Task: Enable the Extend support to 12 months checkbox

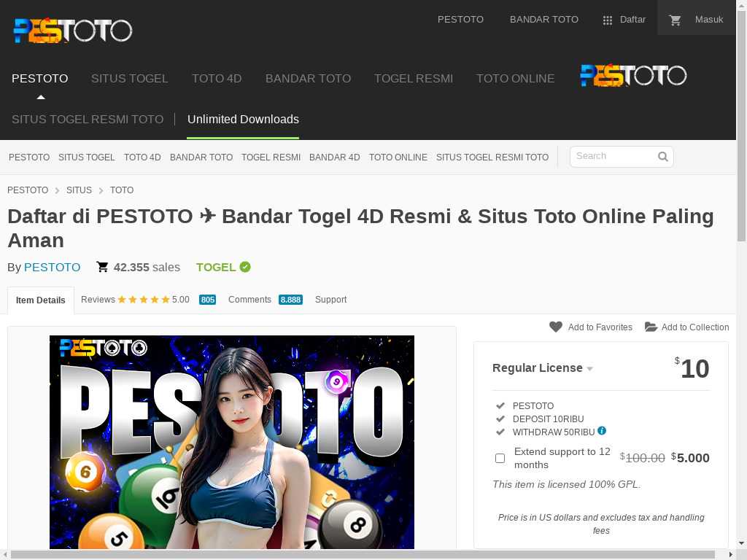Action: click(x=500, y=458)
